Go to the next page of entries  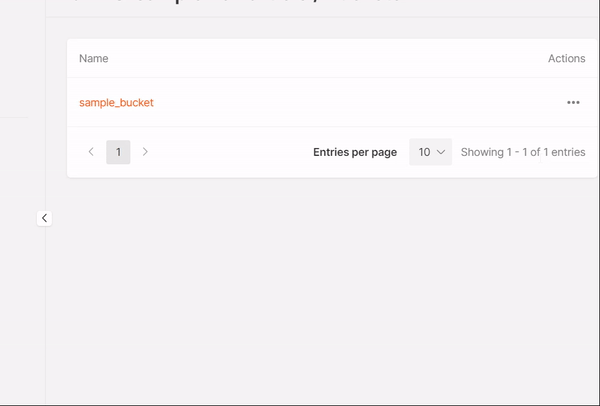coord(145,152)
